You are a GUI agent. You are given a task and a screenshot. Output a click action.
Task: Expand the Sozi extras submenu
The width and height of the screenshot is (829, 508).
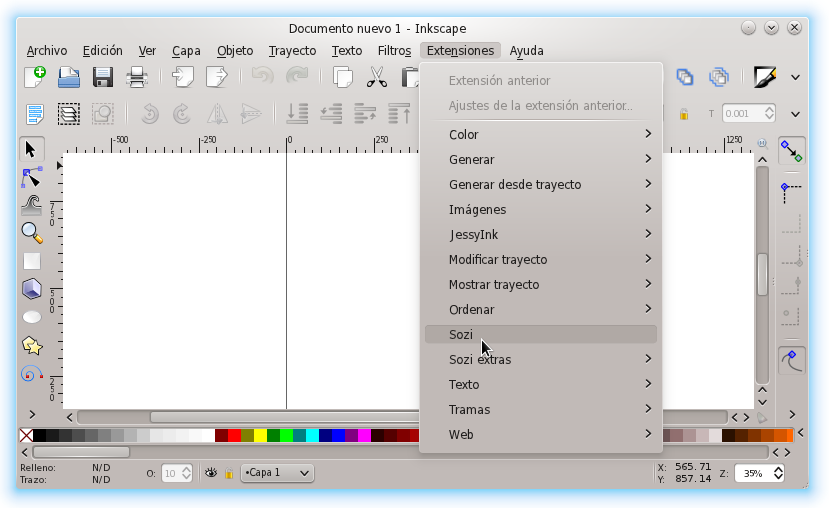coord(541,359)
